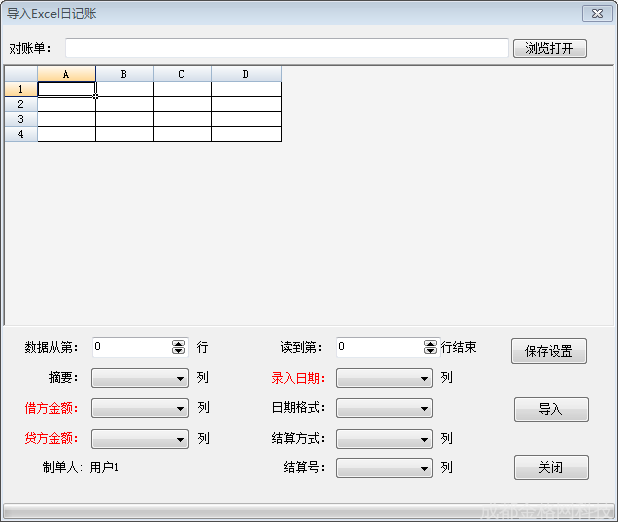
Task: Click the 对账单 file path input field
Action: [287, 48]
